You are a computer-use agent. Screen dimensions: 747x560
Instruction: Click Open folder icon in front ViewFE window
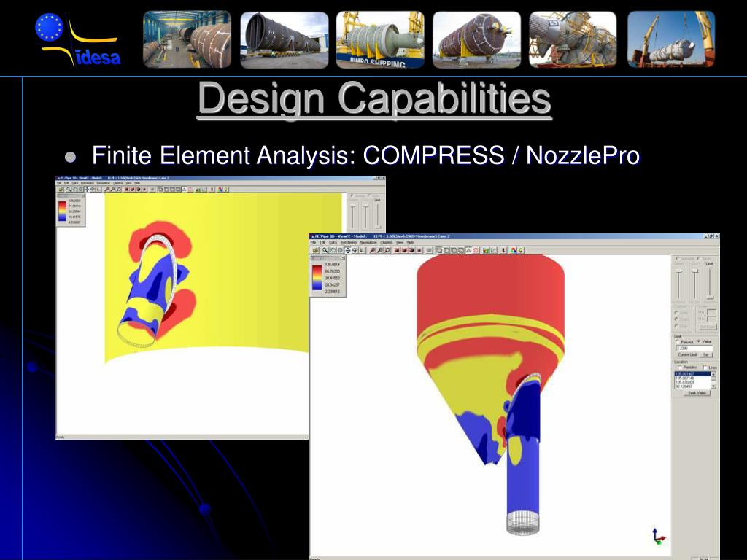(x=315, y=250)
